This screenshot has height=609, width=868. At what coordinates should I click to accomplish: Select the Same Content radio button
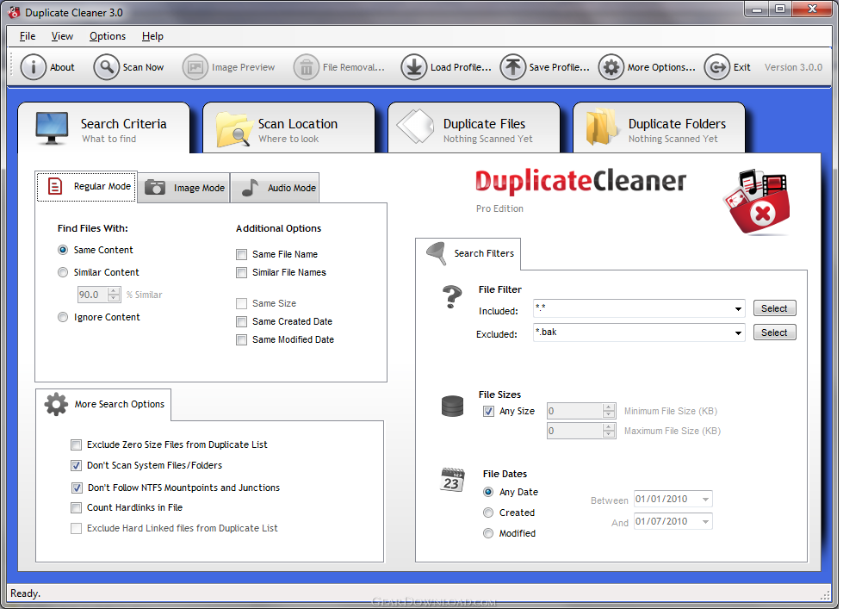pyautogui.click(x=63, y=250)
